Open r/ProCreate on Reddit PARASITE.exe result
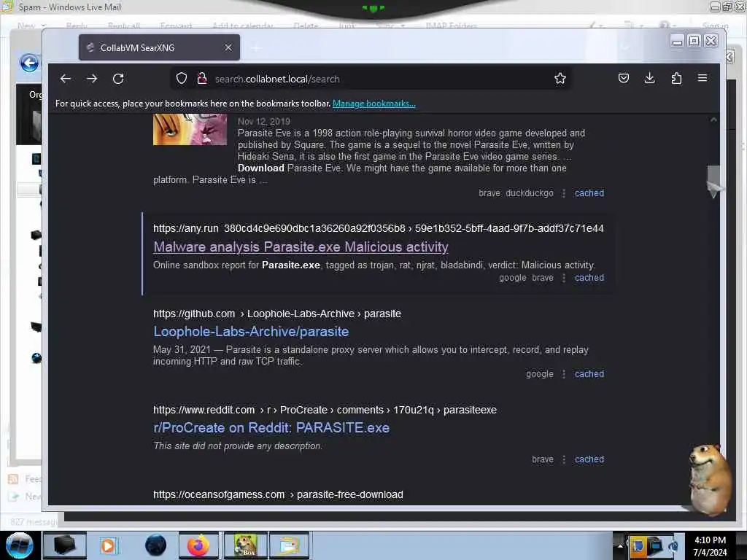The image size is (747, 560). click(271, 427)
